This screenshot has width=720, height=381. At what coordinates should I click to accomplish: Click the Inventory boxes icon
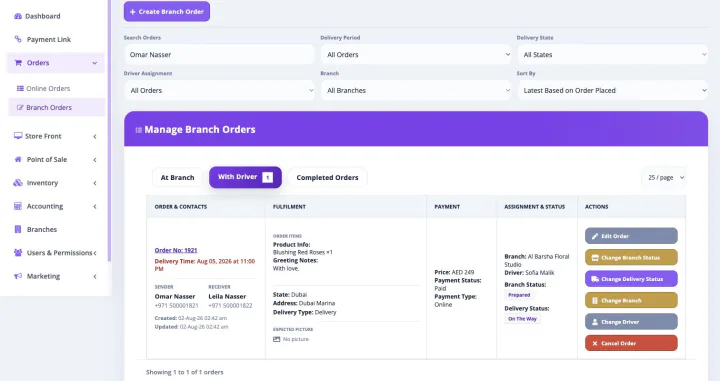18,183
